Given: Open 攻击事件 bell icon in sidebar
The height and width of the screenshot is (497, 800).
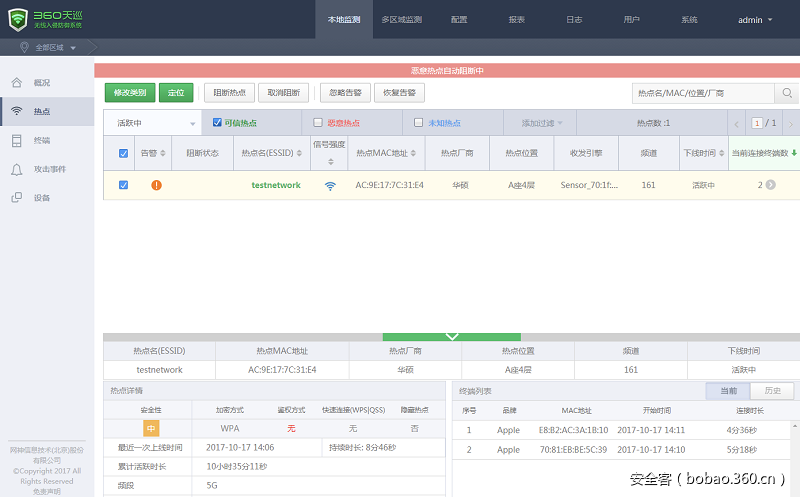Looking at the screenshot, I should tap(16, 170).
